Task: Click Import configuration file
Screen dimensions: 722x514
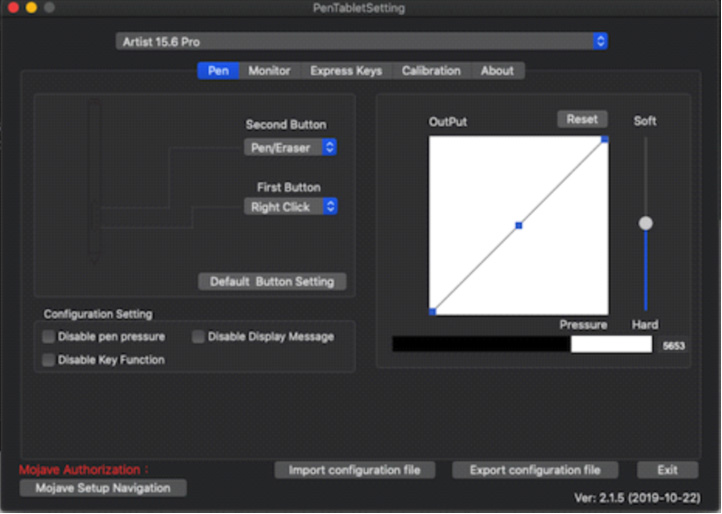Action: [x=355, y=470]
